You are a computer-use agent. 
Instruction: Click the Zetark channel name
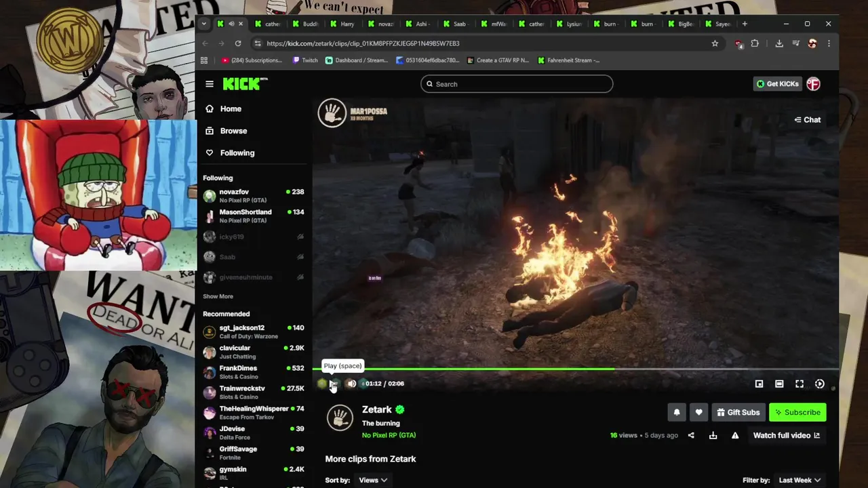click(377, 409)
